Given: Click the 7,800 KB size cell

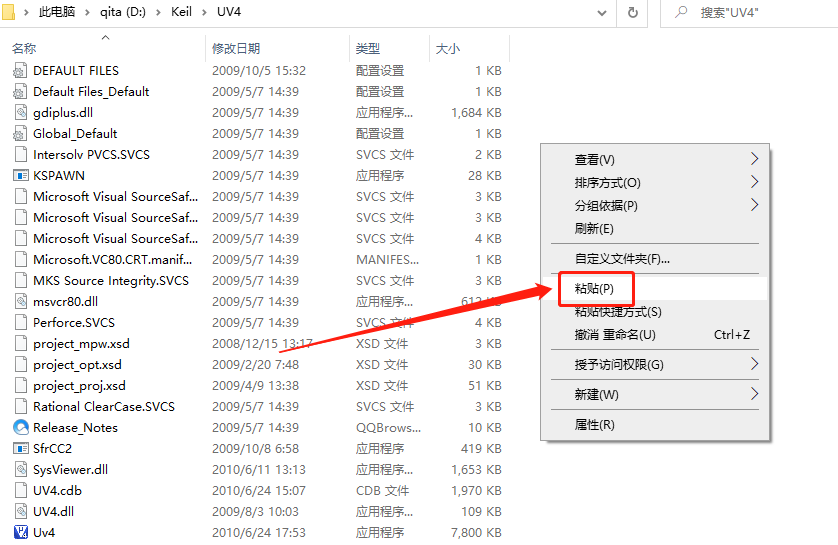Looking at the screenshot, I should pyautogui.click(x=476, y=533).
